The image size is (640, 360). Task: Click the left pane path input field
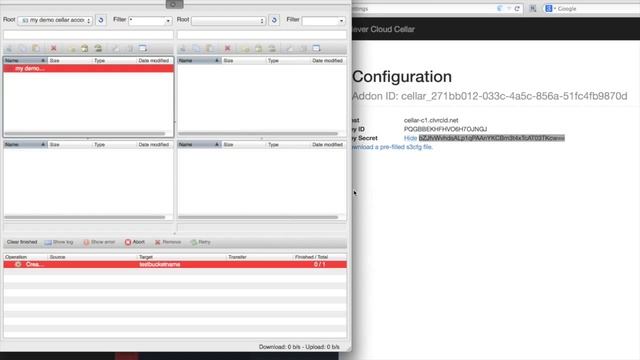[x=88, y=35]
